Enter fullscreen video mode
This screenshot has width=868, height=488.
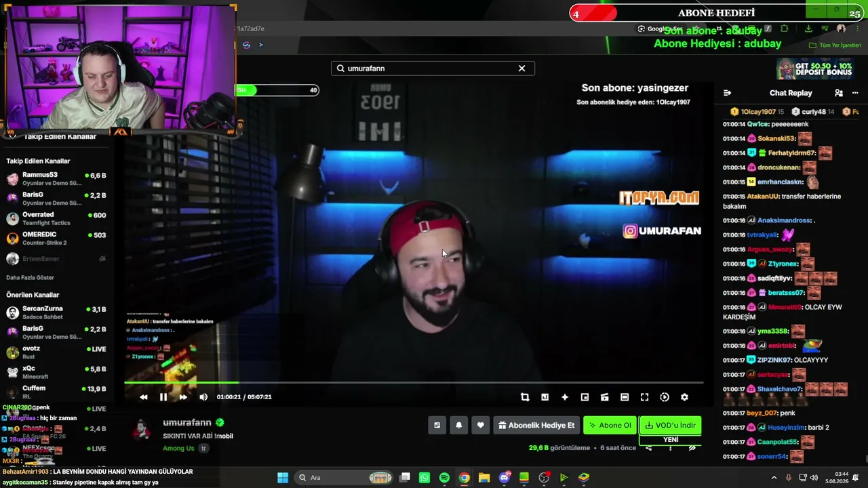click(645, 397)
